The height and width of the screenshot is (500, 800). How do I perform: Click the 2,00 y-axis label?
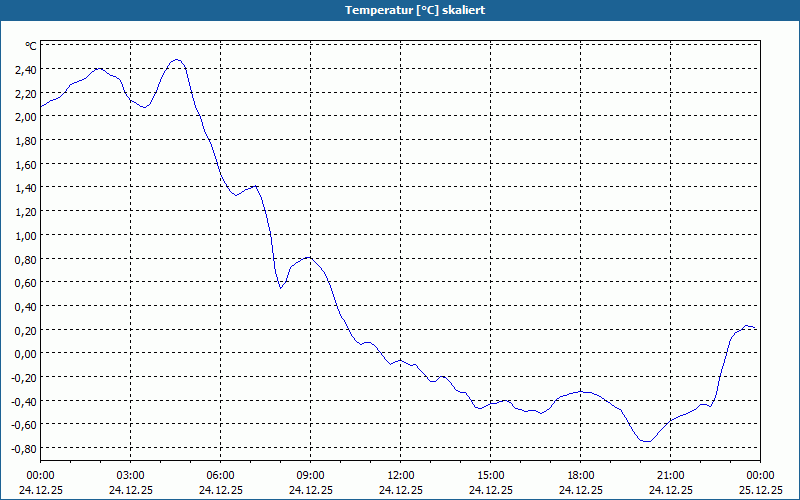(26, 117)
